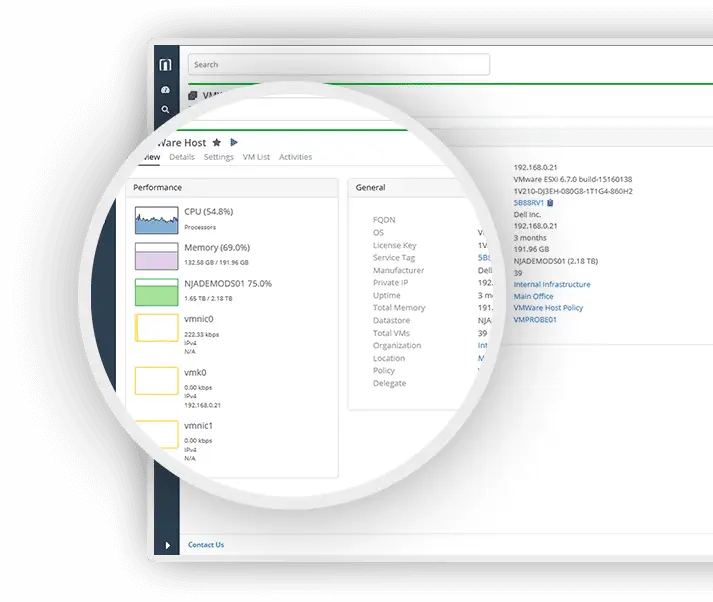Click the 132.58 GB / 191.96 GB text
Viewport: 713px width, 602px height.
(x=216, y=262)
